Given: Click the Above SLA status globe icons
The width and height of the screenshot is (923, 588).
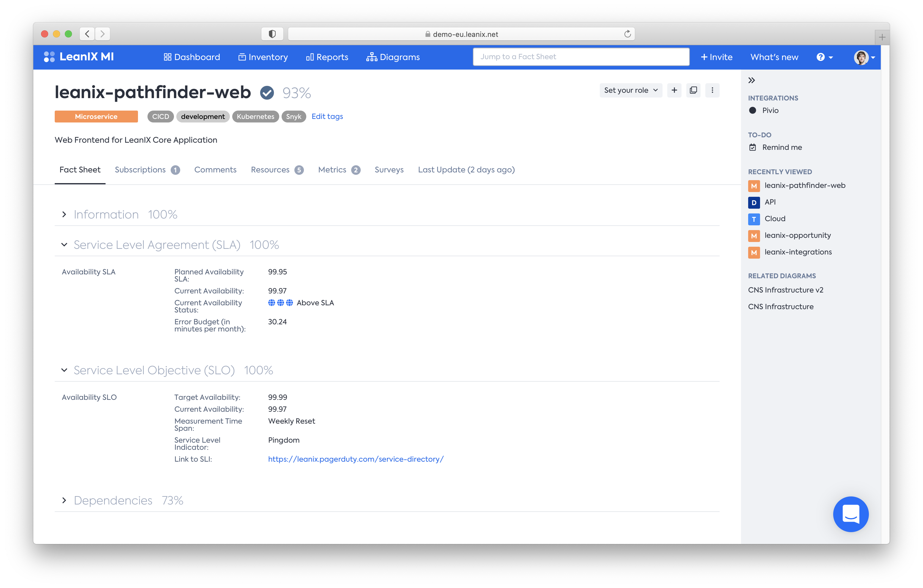Looking at the screenshot, I should pyautogui.click(x=281, y=302).
